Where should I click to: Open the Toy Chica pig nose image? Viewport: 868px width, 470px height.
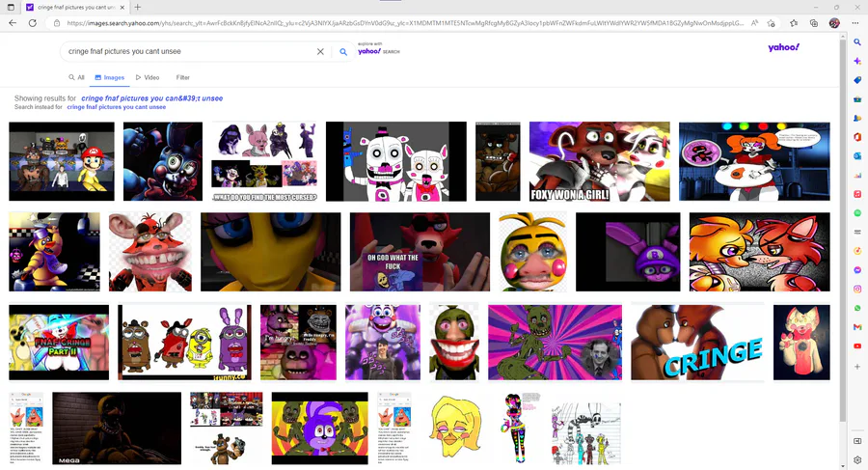click(532, 252)
